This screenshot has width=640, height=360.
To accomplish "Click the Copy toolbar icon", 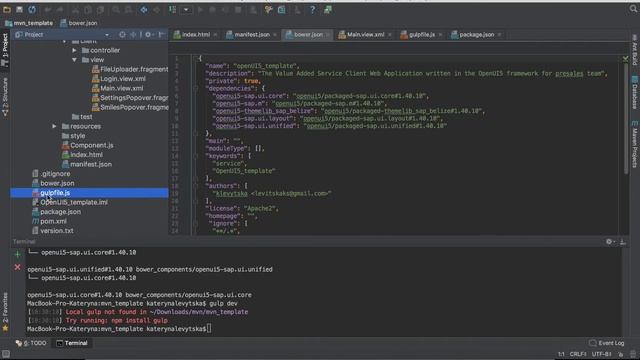I will click(88, 9).
